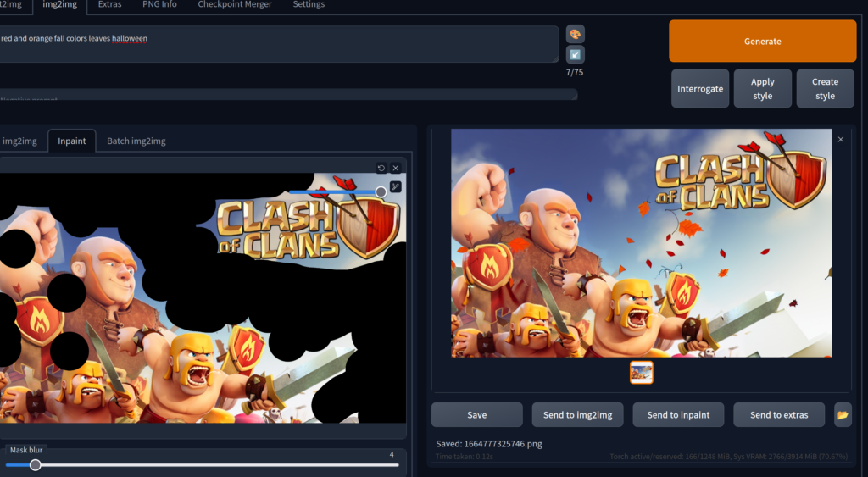The height and width of the screenshot is (477, 868).
Task: Open the PNG Info tab
Action: pyautogui.click(x=159, y=4)
